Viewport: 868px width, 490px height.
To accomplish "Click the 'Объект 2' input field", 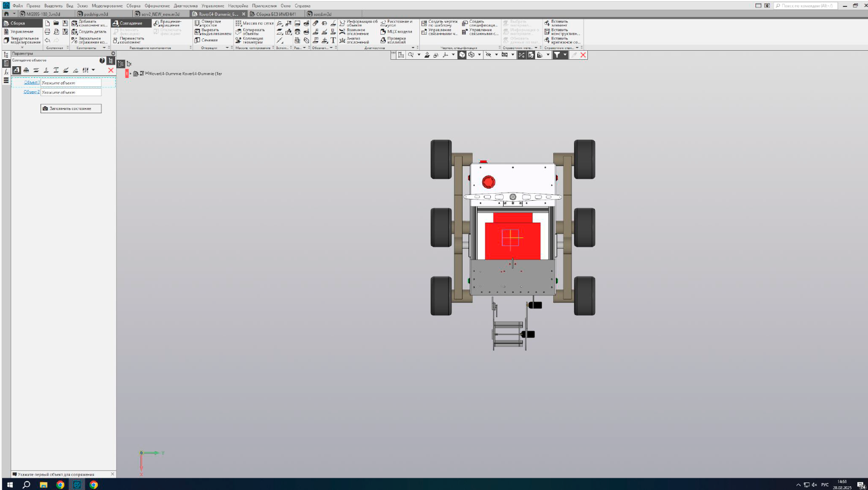I will coord(71,92).
